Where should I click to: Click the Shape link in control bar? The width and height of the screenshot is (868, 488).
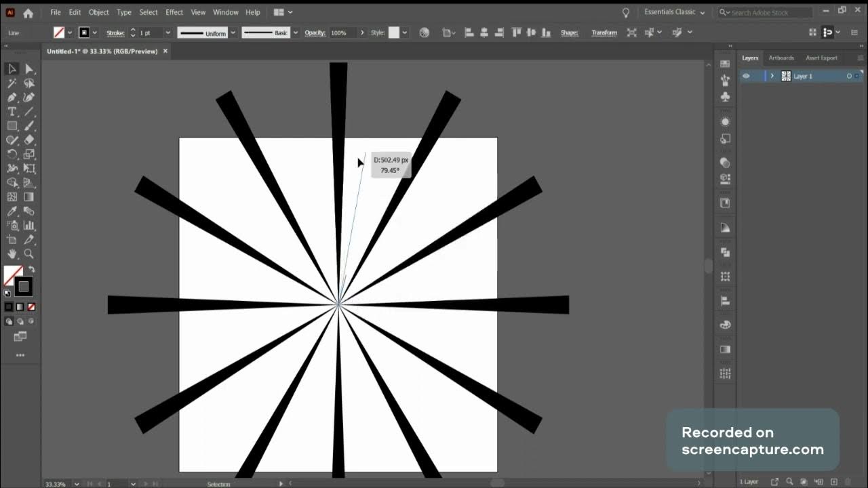[569, 33]
